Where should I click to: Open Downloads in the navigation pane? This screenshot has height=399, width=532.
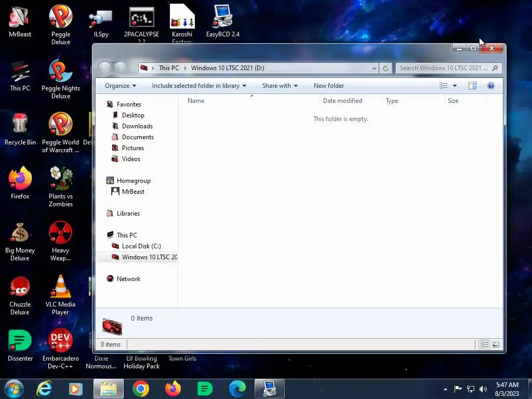pos(132,126)
